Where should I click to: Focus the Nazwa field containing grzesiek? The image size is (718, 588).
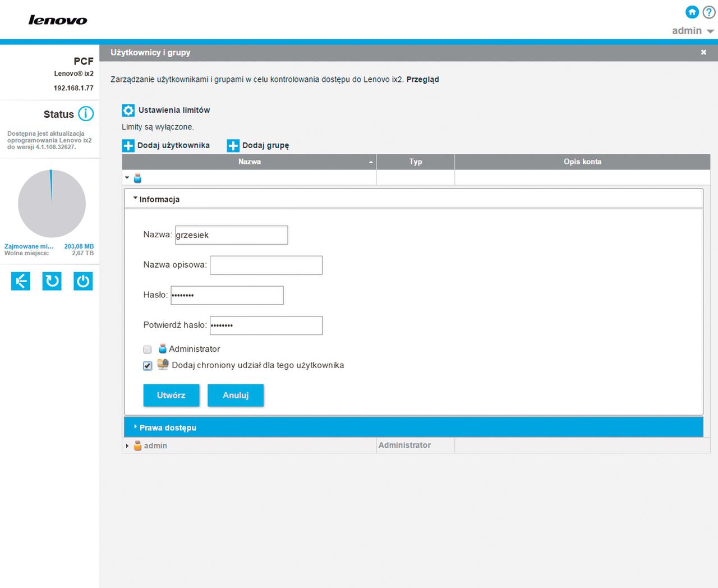(x=231, y=235)
